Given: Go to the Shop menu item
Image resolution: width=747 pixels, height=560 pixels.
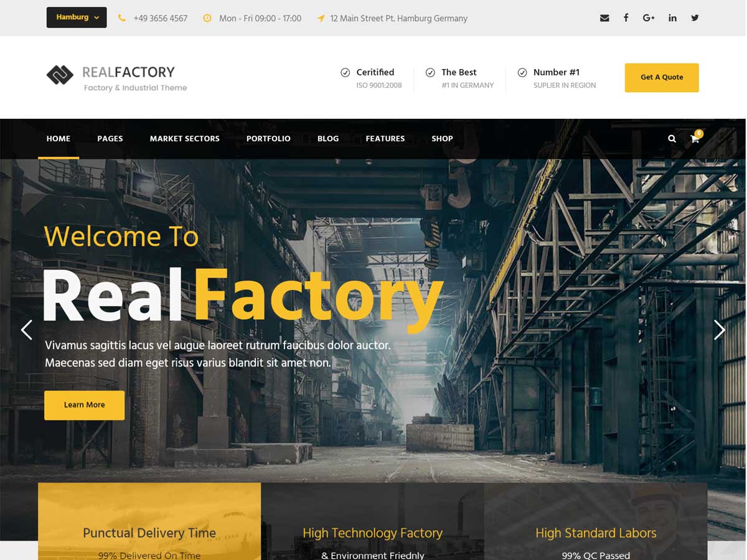Looking at the screenshot, I should (442, 139).
